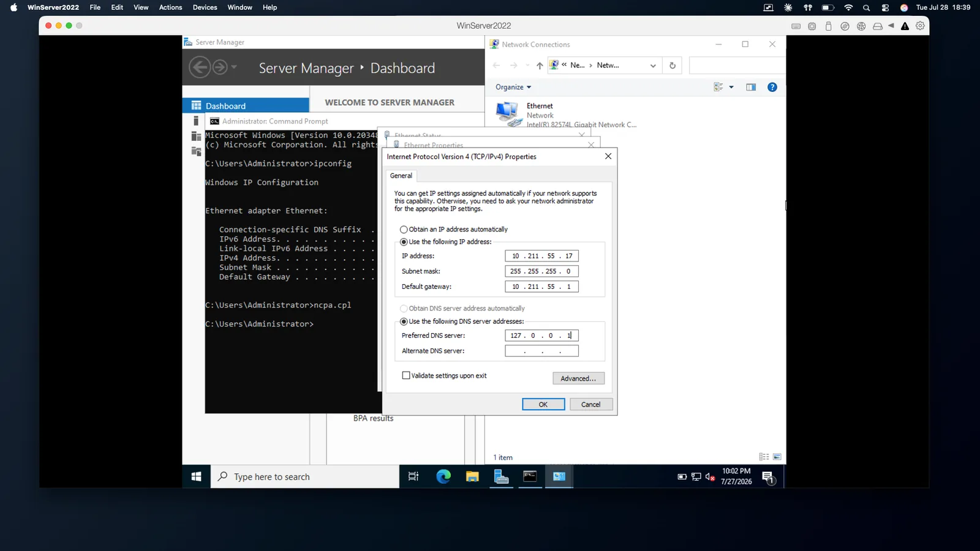
Task: Toggle the preview pane in Network Connections
Action: (751, 87)
